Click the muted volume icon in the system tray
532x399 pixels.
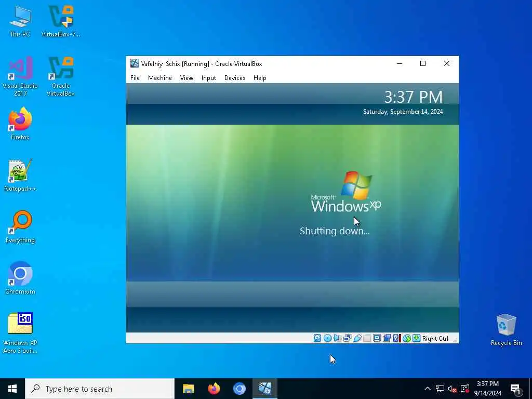(453, 389)
